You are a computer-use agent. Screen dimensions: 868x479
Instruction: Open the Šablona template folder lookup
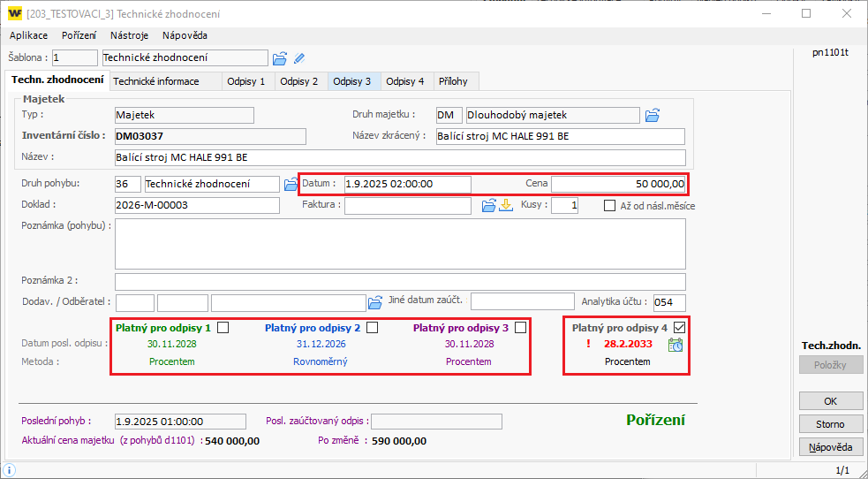[x=280, y=58]
